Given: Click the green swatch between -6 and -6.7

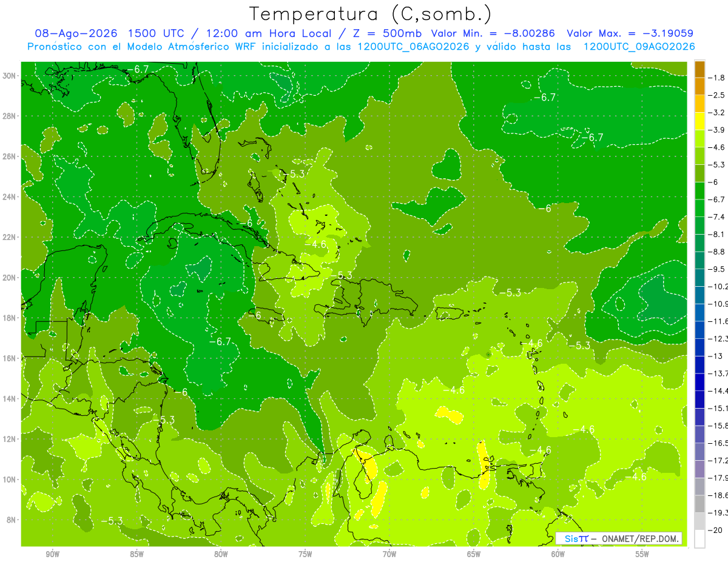Looking at the screenshot, I should coord(699,191).
